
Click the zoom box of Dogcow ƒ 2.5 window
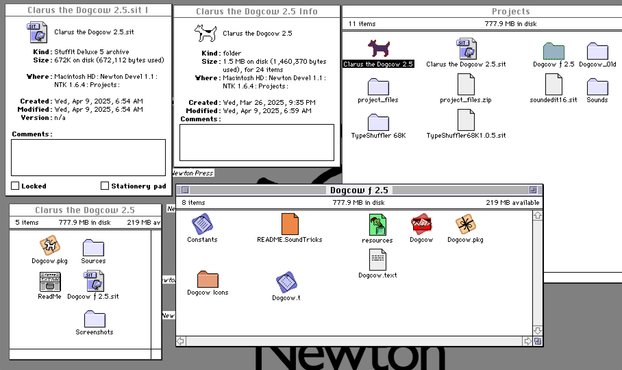(533, 190)
